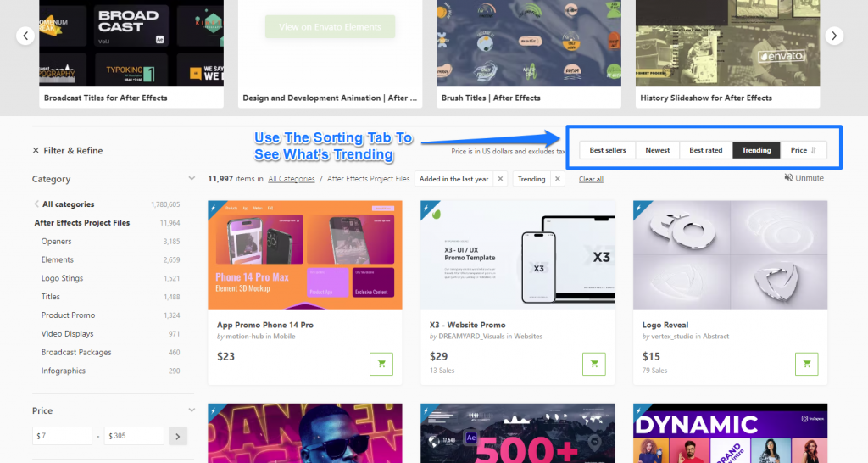Filter by Infographics category
The width and height of the screenshot is (868, 463).
[x=63, y=371]
